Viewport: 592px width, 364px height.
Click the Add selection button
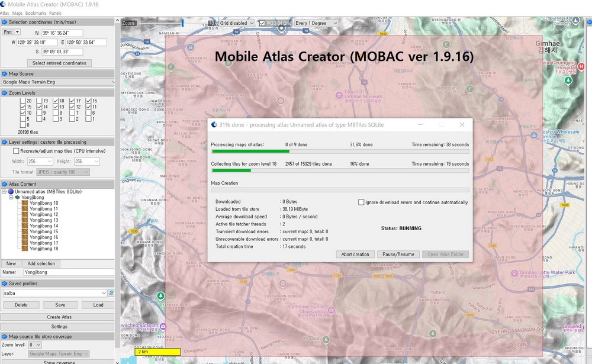pyautogui.click(x=41, y=263)
